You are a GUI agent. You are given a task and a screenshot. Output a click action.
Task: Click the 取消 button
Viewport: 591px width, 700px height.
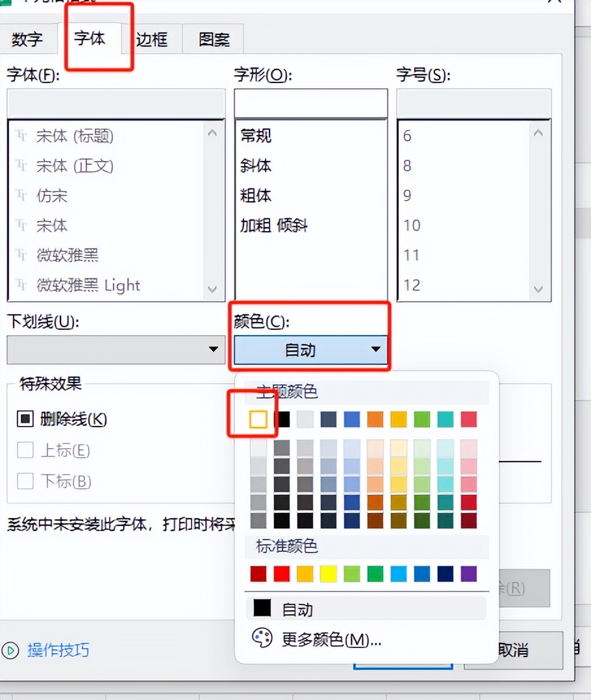(x=513, y=650)
